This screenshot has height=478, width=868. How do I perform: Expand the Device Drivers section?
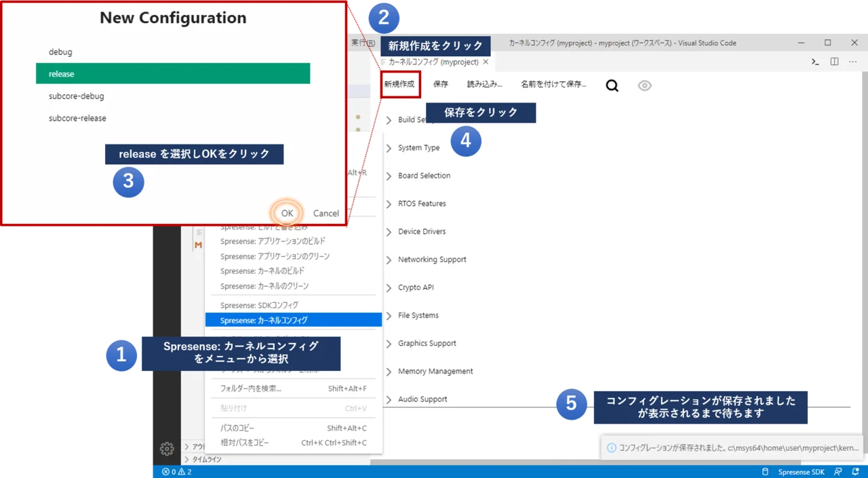(416, 232)
